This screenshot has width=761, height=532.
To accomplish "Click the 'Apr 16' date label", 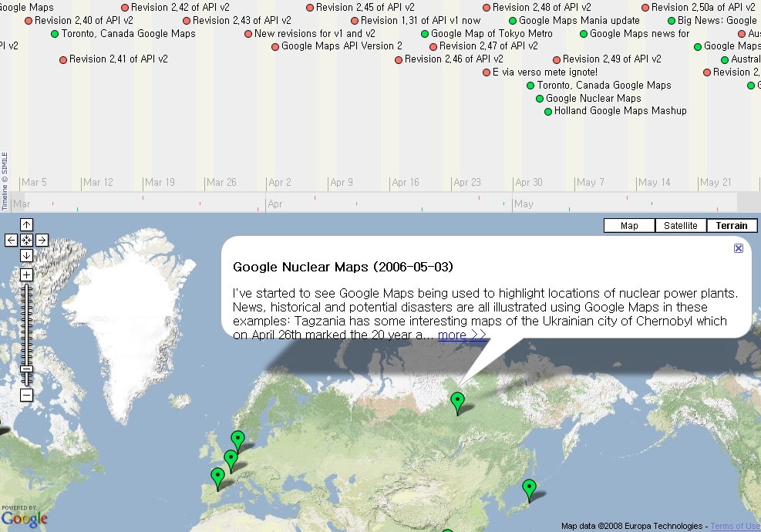I will [x=406, y=183].
